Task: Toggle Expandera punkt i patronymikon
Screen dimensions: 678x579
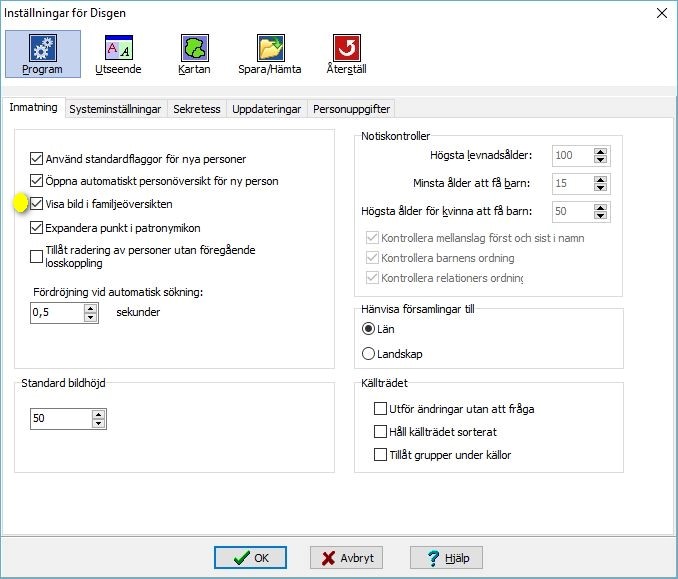Action: point(36,227)
